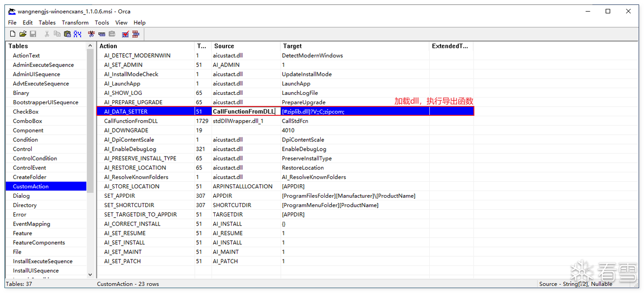Select the ControlEvent table
The image size is (644, 293).
[30, 168]
